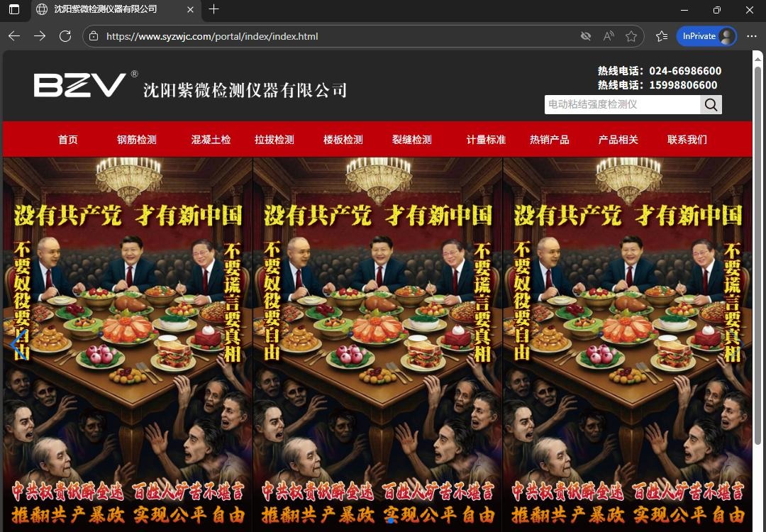Go to the 联系我们 page
The image size is (766, 532).
[x=687, y=140]
